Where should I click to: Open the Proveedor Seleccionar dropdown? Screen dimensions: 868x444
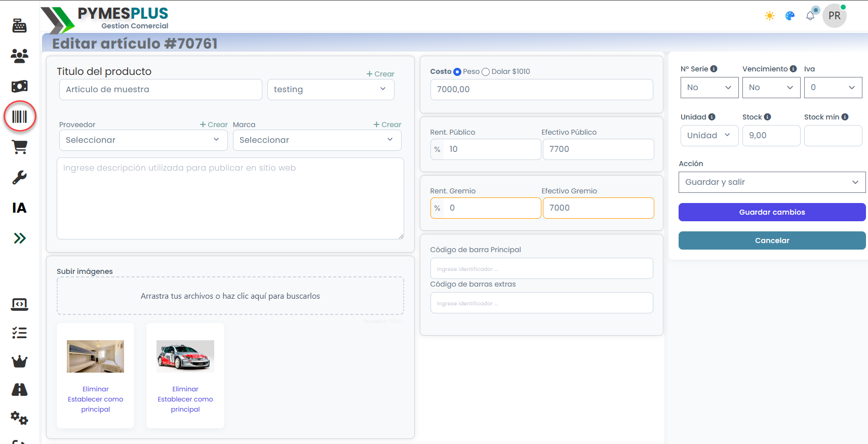point(142,140)
